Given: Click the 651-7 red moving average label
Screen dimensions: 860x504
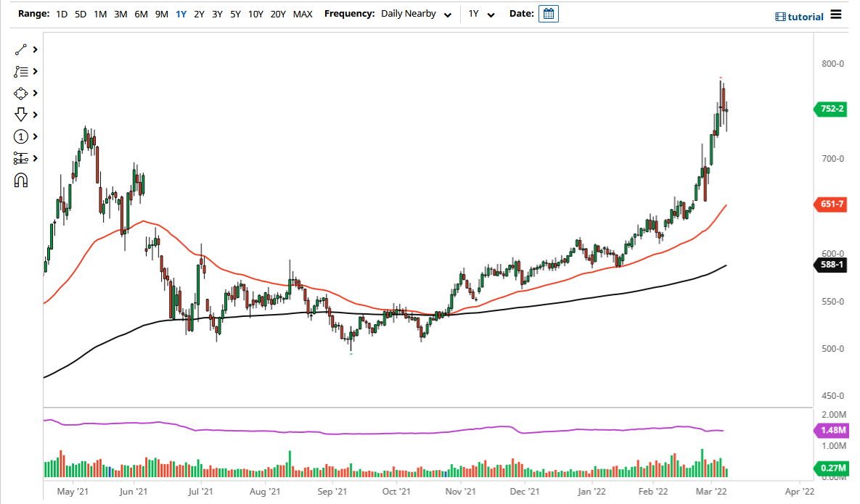Looking at the screenshot, I should tap(830, 205).
